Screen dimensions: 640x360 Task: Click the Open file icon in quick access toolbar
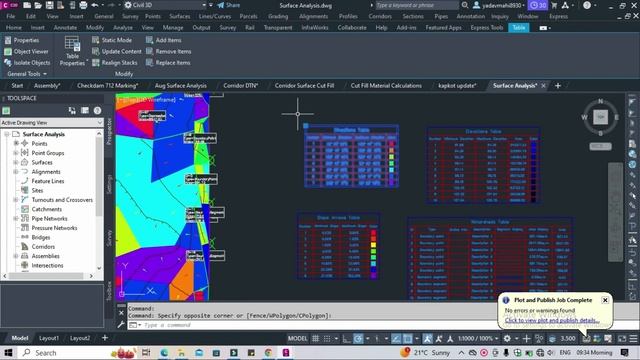pos(38,5)
